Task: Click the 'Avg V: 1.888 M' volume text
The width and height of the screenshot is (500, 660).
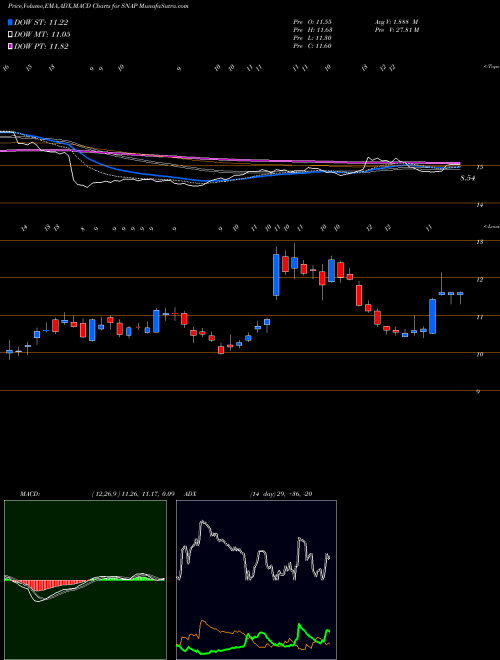Action: (x=397, y=21)
